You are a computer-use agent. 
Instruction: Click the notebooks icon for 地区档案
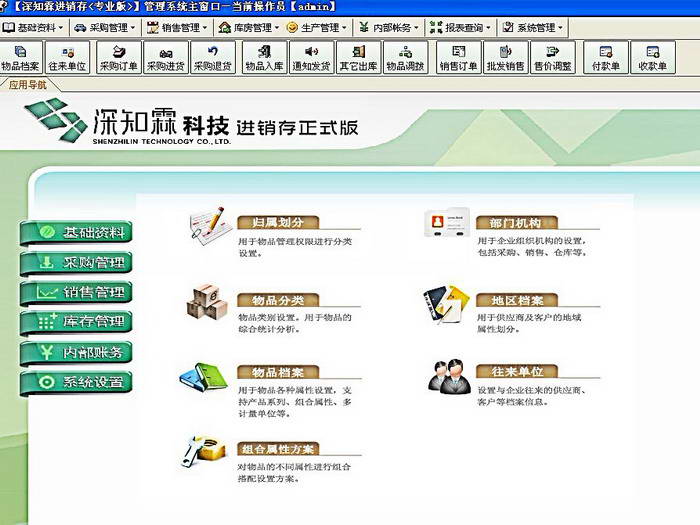point(446,304)
